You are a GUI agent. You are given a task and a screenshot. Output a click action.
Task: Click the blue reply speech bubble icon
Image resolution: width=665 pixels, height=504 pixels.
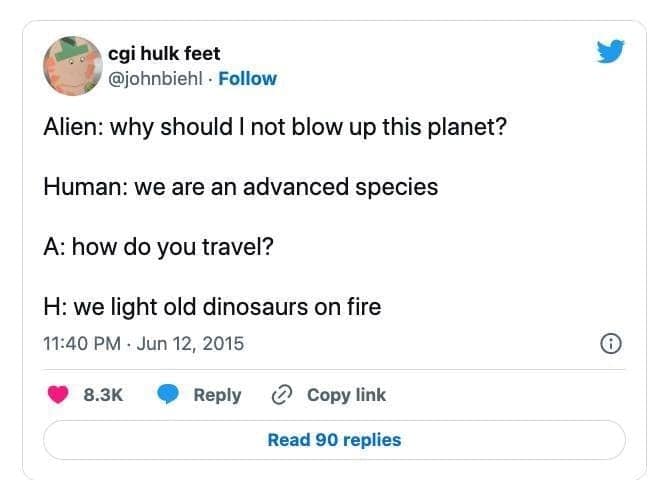pos(167,395)
